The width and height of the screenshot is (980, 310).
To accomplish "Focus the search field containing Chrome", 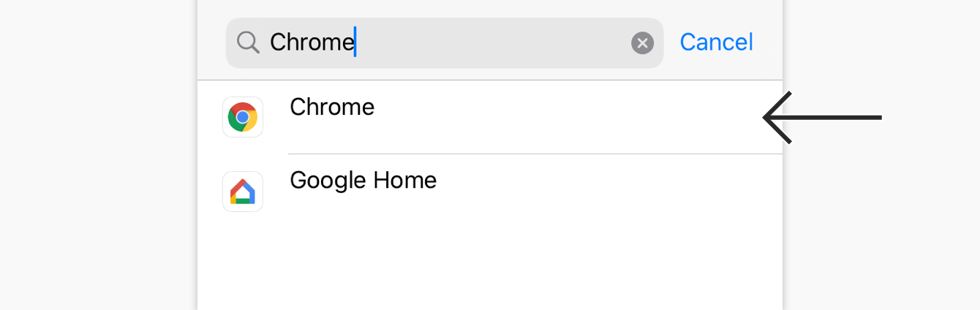I will (x=445, y=43).
